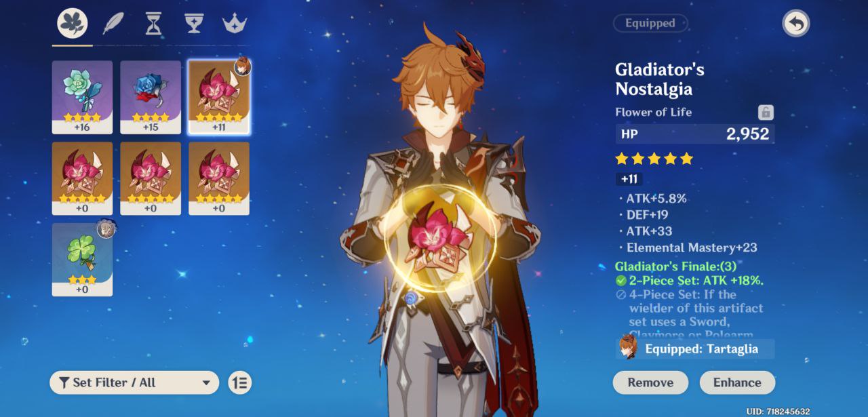Open the sort order list icon

pos(239,382)
